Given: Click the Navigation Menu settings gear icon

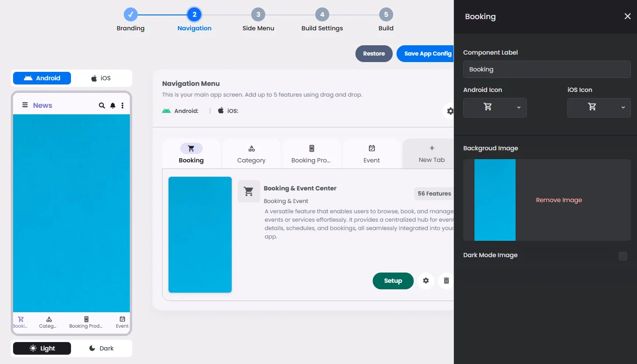Looking at the screenshot, I should (450, 111).
